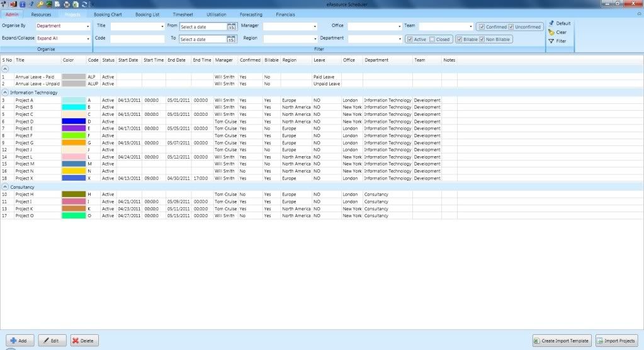The image size is (644, 350).
Task: Click the Code filter input field
Action: 137,39
